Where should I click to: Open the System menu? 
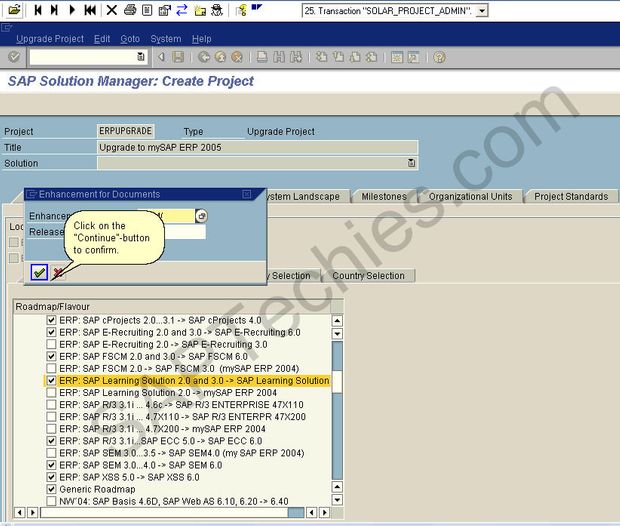[x=166, y=39]
